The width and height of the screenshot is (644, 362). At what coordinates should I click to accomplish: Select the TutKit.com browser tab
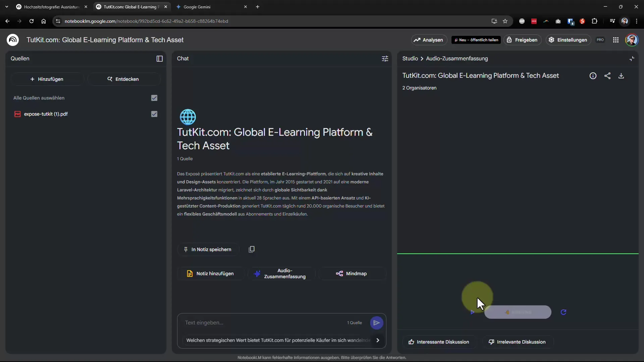pyautogui.click(x=131, y=7)
